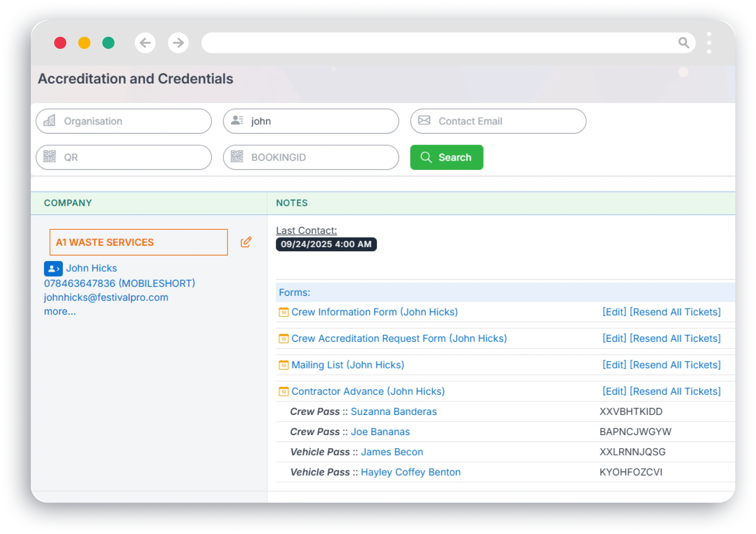
Task: Click the browser back arrow button
Action: (x=145, y=43)
